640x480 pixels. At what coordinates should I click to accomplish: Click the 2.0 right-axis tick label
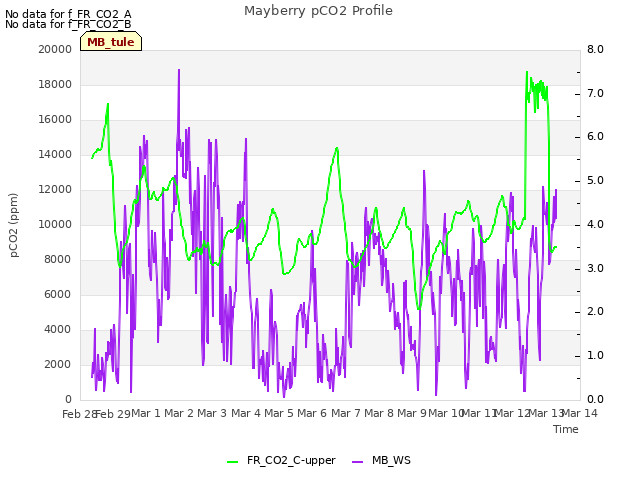tap(595, 312)
